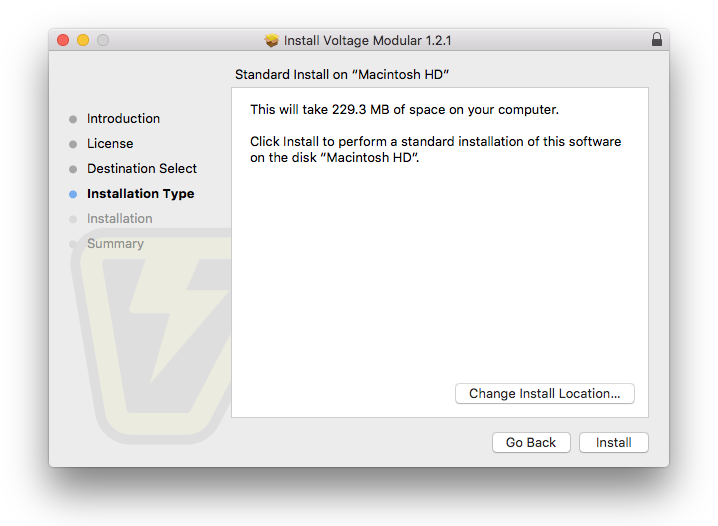The height and width of the screenshot is (526, 718).
Task: Click the gray bullet next to License
Action: coord(73,144)
